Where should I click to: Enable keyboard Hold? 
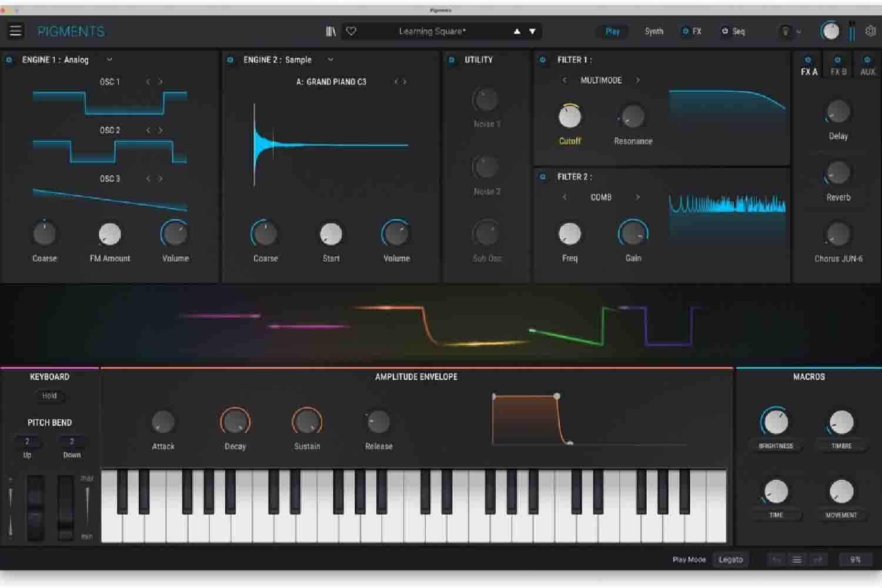pyautogui.click(x=49, y=396)
